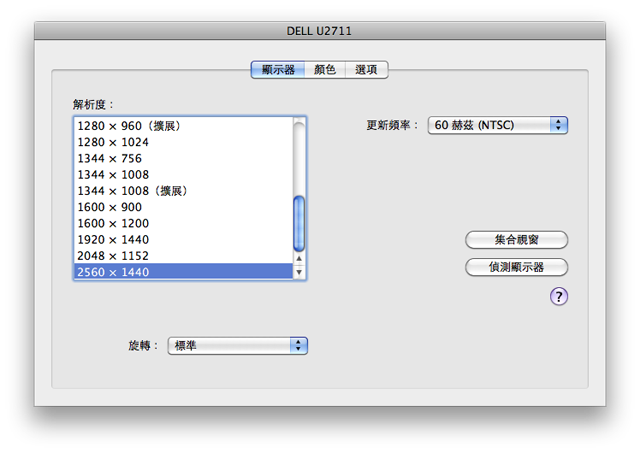Screen dimensions: 640x453
Task: Switch to the 顏色 tab
Action: coord(325,70)
